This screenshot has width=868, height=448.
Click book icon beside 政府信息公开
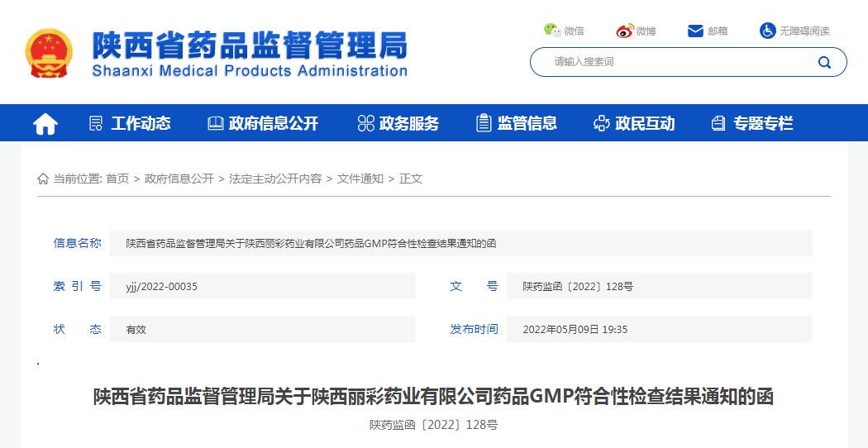pos(215,123)
